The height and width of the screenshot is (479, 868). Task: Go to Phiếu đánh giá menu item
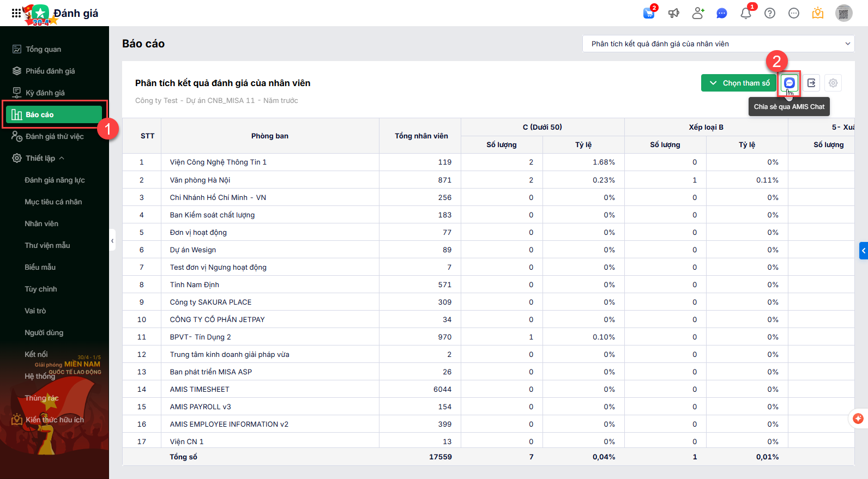[50, 71]
